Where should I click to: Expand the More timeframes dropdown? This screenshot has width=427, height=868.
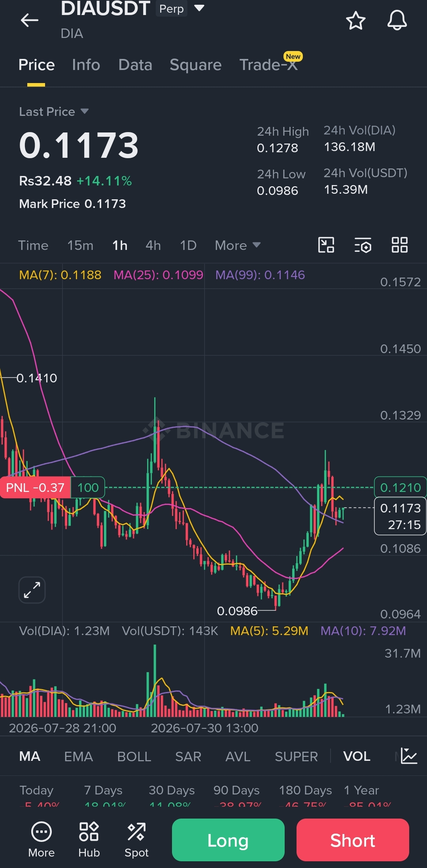click(238, 245)
